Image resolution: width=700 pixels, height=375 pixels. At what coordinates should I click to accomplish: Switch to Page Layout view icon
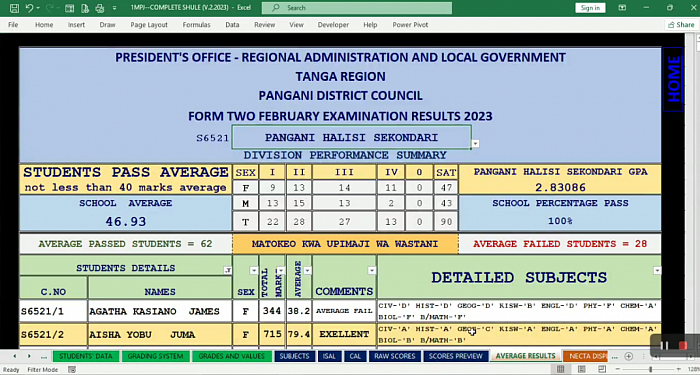coord(581,369)
